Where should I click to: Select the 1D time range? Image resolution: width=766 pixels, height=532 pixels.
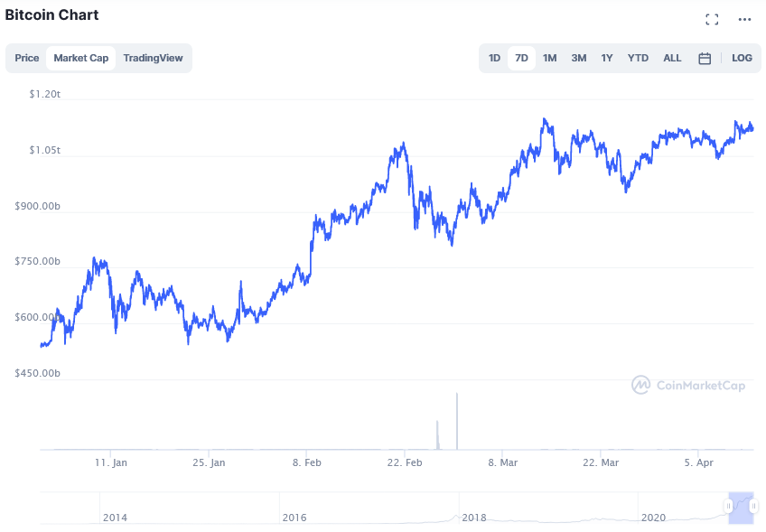tap(494, 58)
